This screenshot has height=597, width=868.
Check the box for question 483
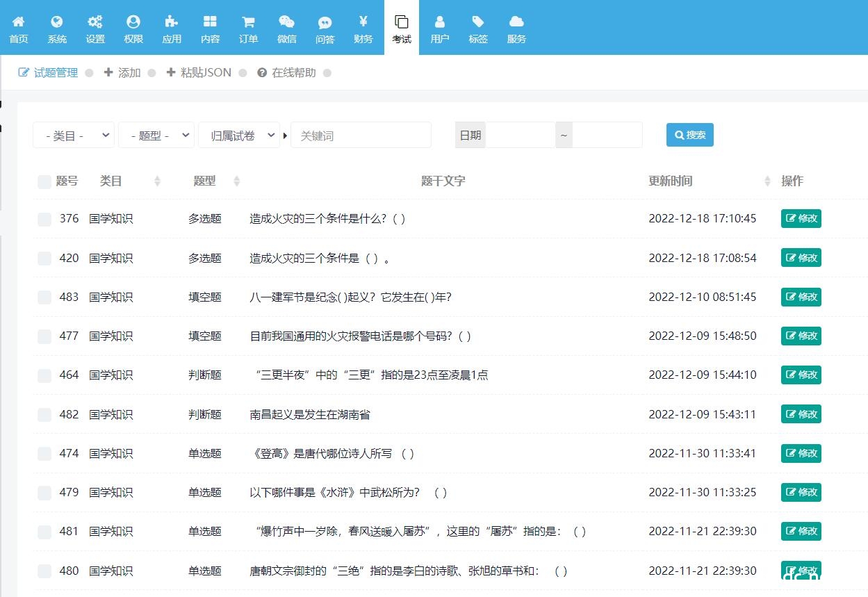coord(44,297)
